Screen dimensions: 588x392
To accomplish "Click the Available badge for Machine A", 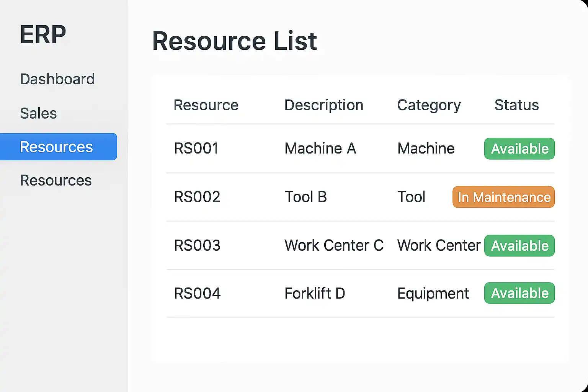I will tap(519, 149).
